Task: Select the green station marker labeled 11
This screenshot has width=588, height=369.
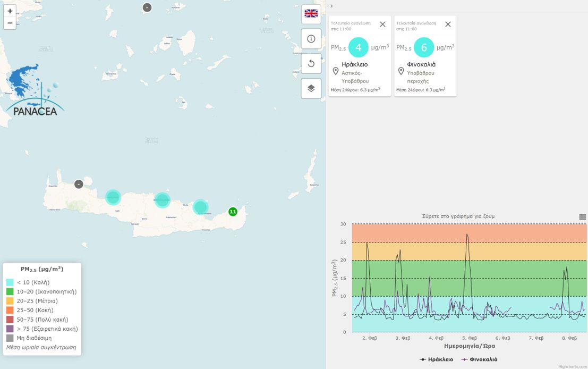Action: (x=233, y=212)
